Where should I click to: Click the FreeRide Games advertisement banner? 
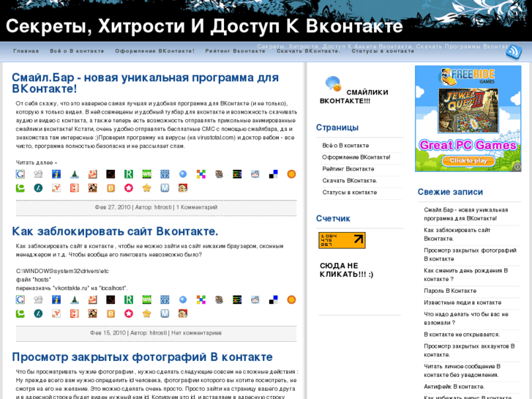(468, 119)
